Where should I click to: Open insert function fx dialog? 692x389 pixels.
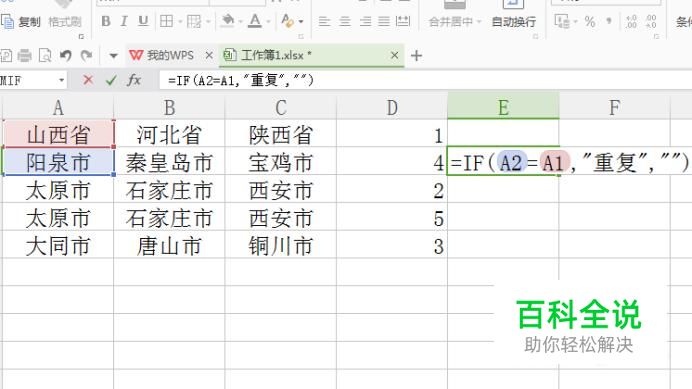[134, 80]
